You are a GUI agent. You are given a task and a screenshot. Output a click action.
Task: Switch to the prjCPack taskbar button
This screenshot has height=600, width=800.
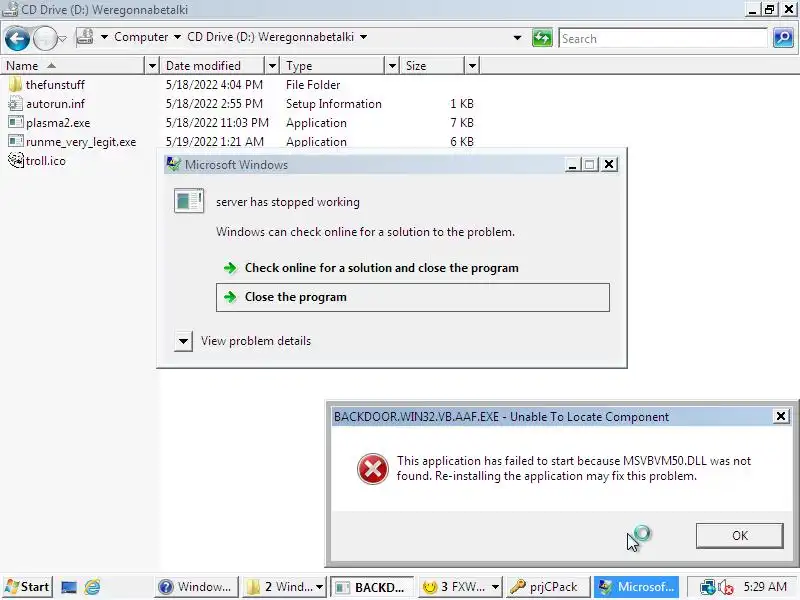click(548, 587)
